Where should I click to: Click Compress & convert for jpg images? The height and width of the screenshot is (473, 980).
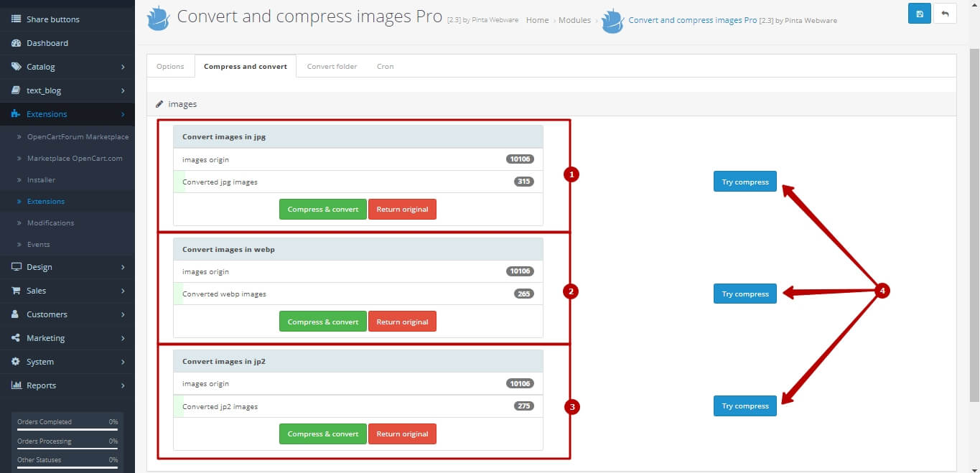point(322,210)
